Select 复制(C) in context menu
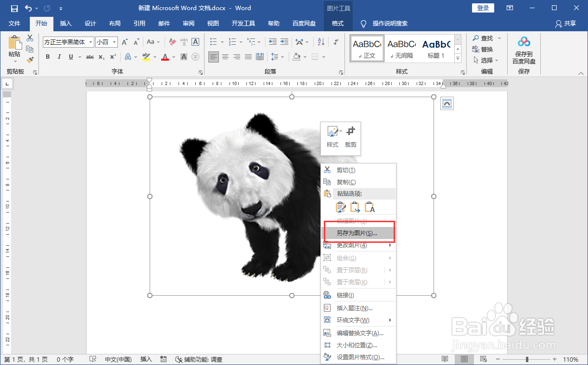Image resolution: width=588 pixels, height=365 pixels. pyautogui.click(x=358, y=182)
